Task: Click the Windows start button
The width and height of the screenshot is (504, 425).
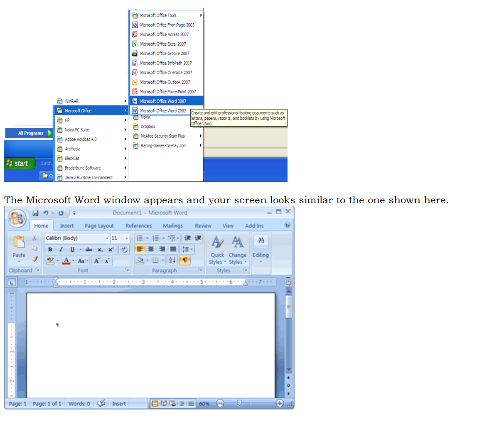Action: tap(20, 164)
